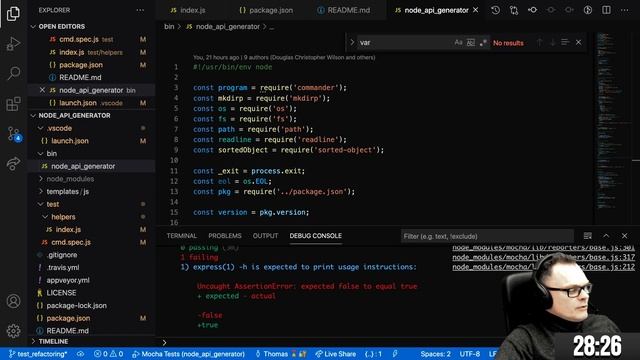Click UTF-8 encoding in status bar
Screen dimensions: 640x360
(470, 354)
